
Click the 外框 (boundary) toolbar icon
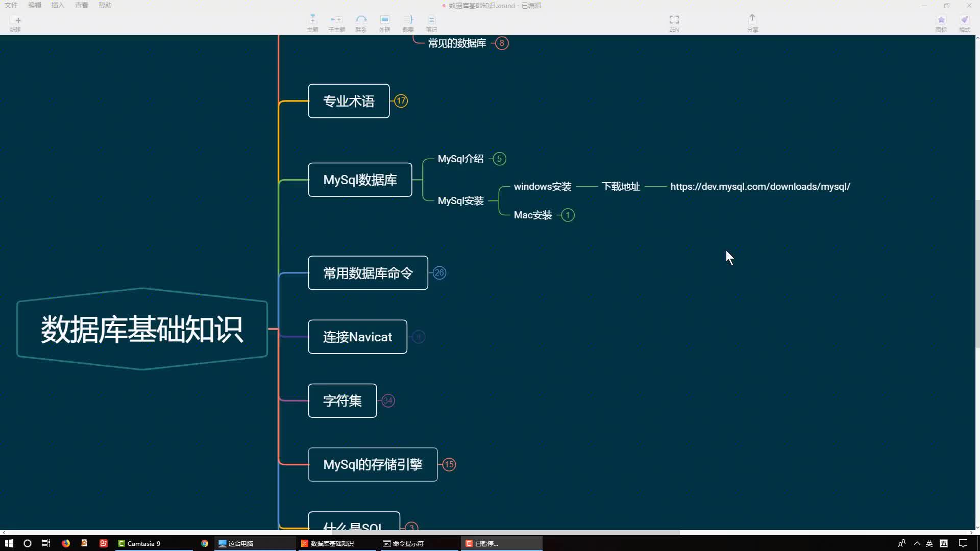click(x=384, y=23)
